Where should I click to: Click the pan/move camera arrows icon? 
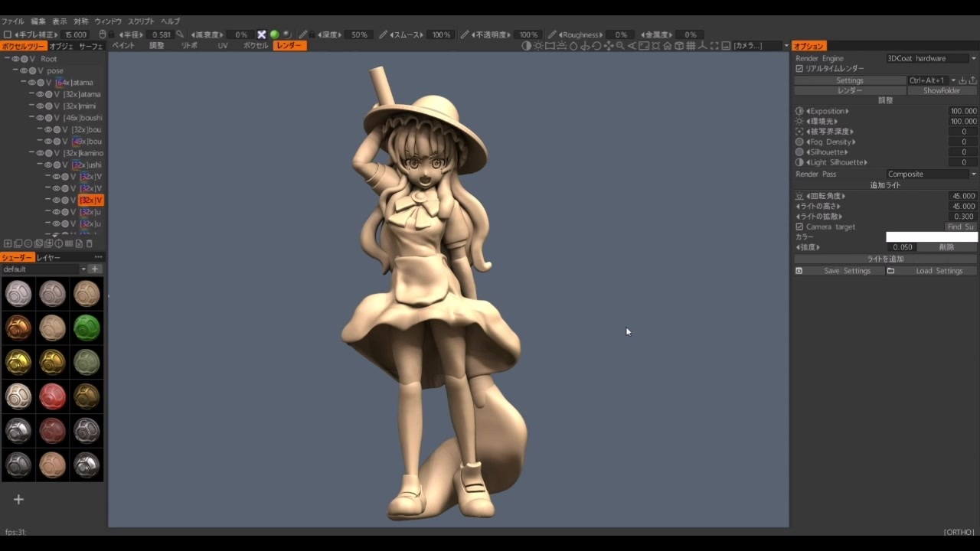coord(609,46)
